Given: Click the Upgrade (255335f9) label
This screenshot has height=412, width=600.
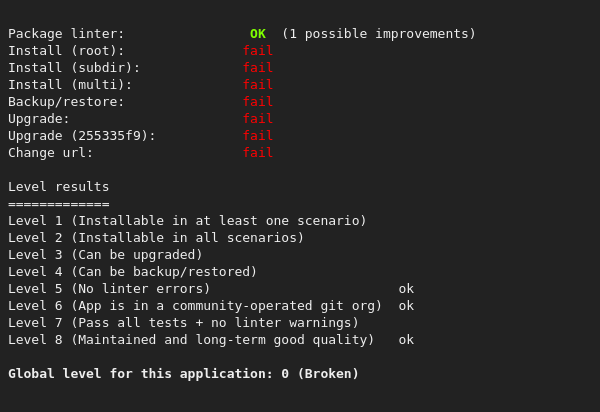Looking at the screenshot, I should tap(82, 136).
